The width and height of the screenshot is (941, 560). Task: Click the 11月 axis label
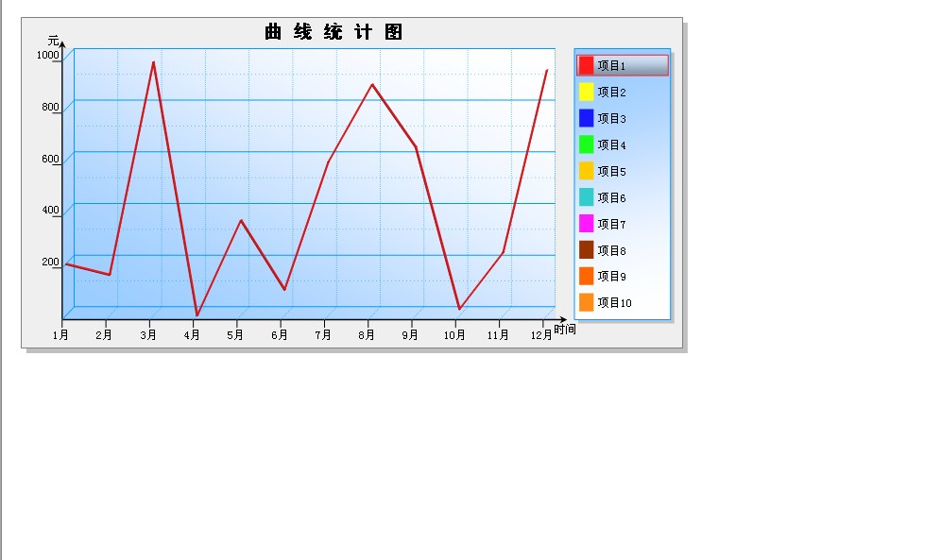tap(498, 334)
